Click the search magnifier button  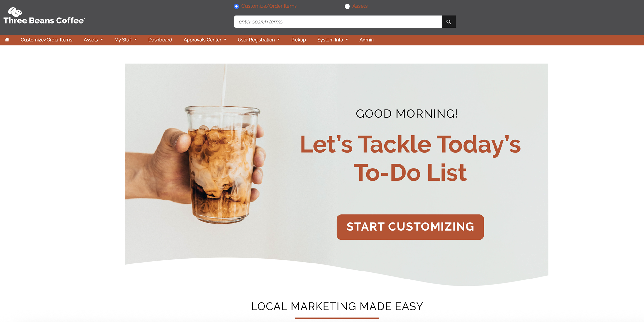pyautogui.click(x=448, y=22)
